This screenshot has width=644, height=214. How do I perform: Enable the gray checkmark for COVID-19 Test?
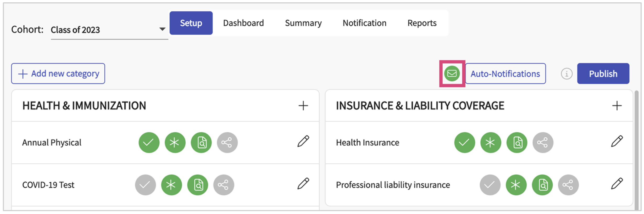145,185
